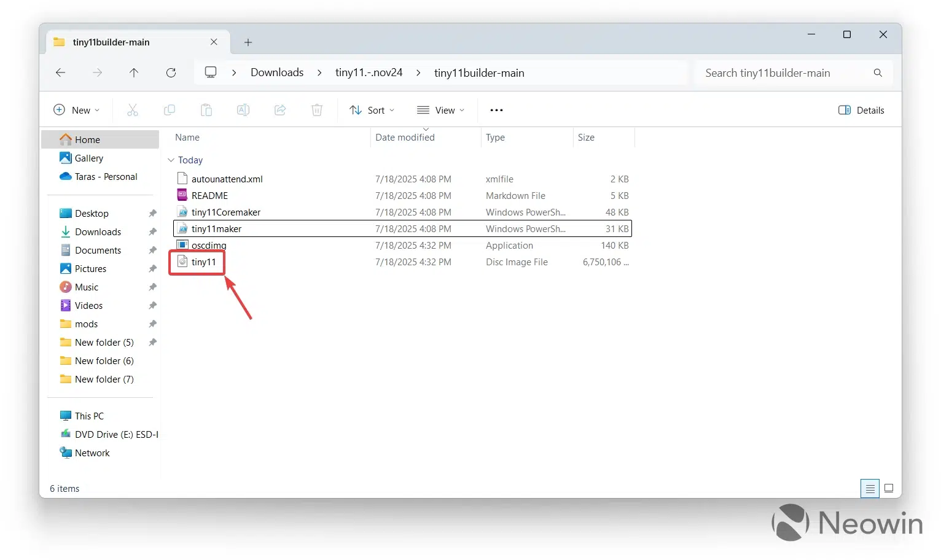Click the Paste clipboard icon

tap(206, 110)
